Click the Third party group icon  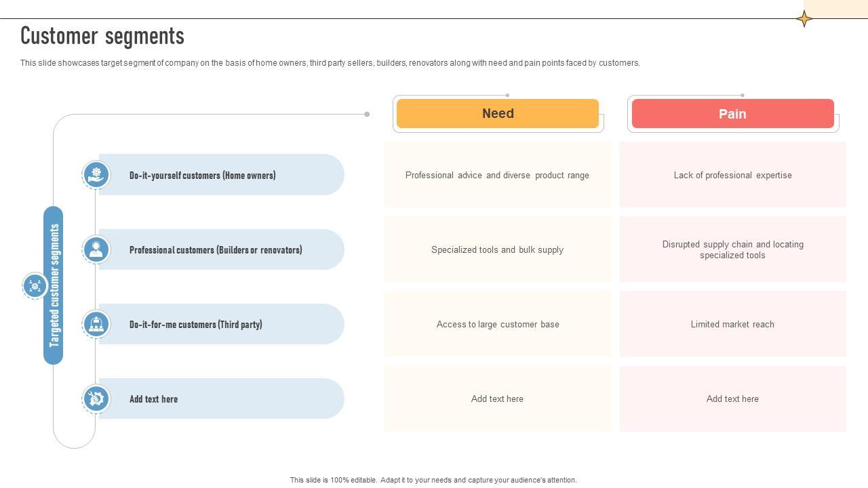click(96, 324)
